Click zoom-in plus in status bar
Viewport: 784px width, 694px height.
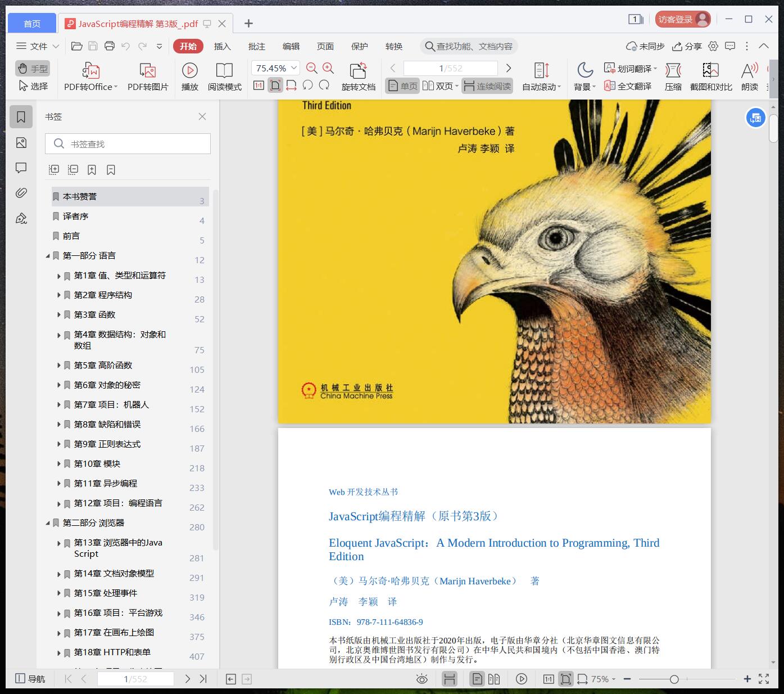pos(747,679)
